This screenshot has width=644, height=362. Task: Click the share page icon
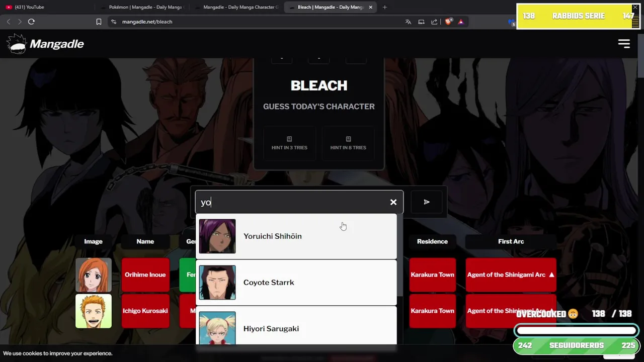point(434,22)
